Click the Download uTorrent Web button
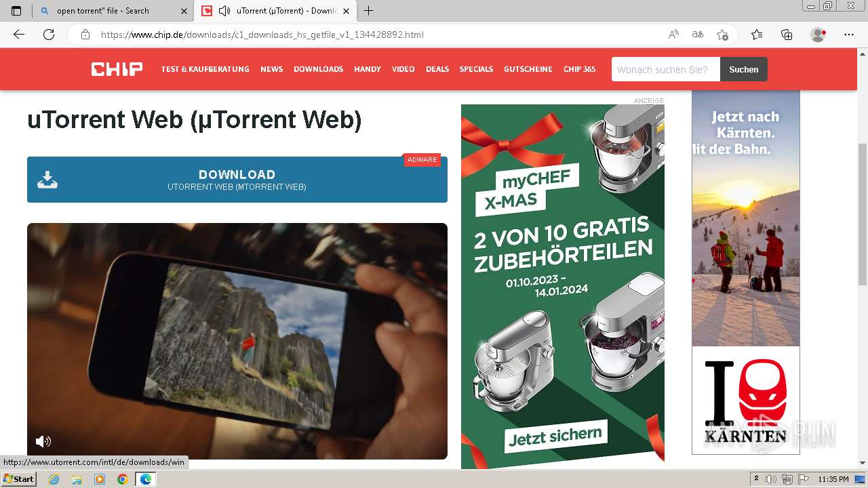This screenshot has width=868, height=488. [x=237, y=180]
